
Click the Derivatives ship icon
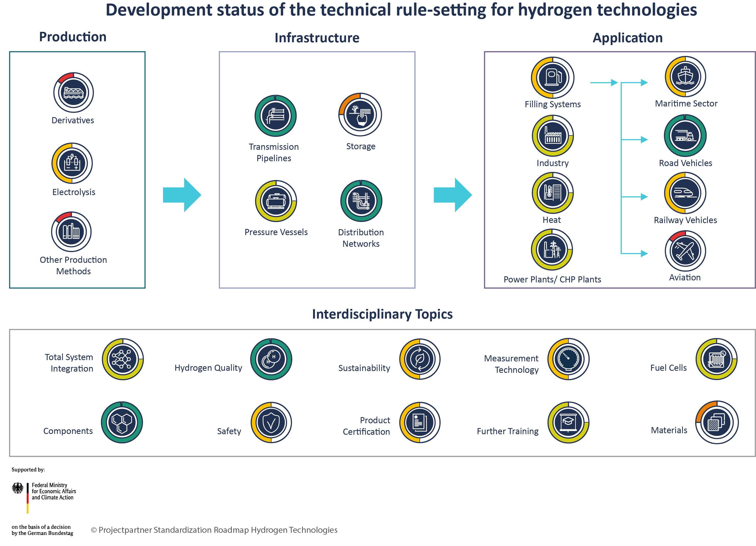[73, 93]
